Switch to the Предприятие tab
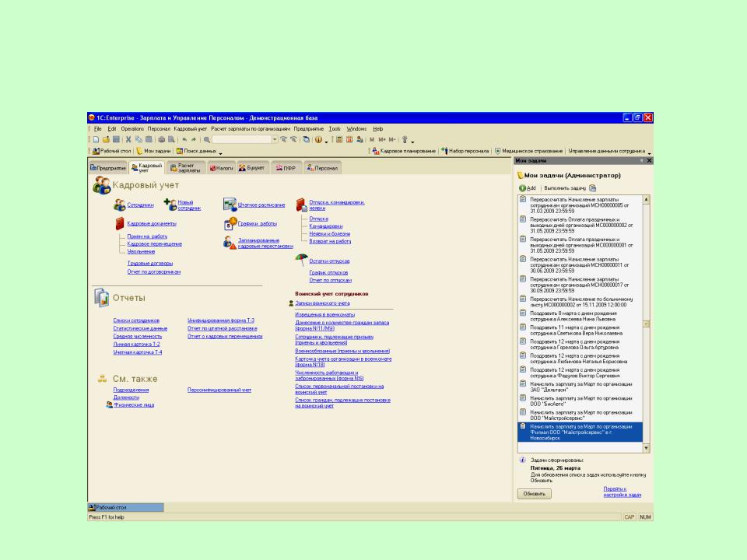747x560 pixels. point(108,168)
